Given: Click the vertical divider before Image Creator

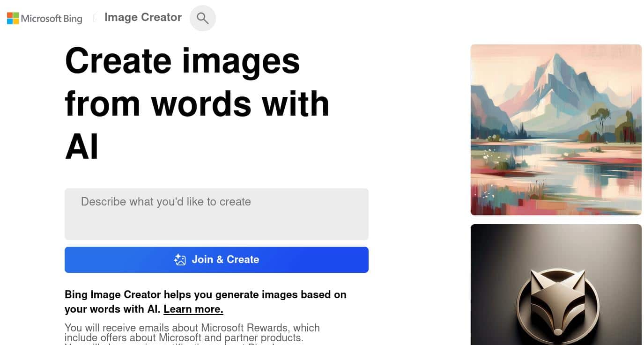Looking at the screenshot, I should point(94,18).
